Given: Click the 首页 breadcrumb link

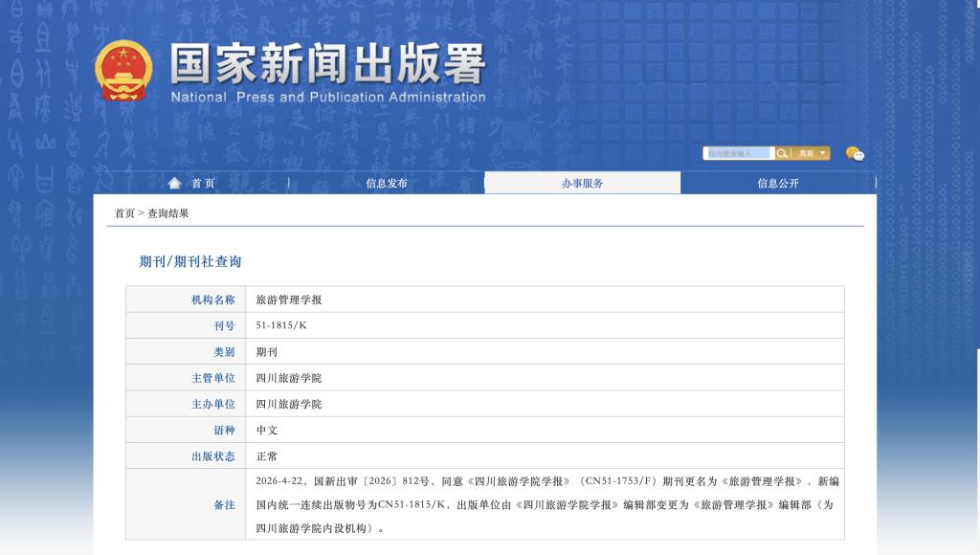Looking at the screenshot, I should (124, 213).
